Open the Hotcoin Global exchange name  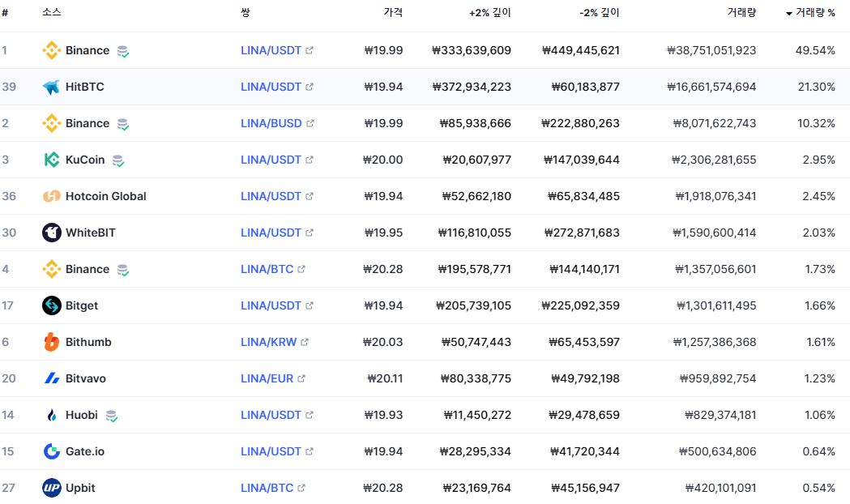105,196
